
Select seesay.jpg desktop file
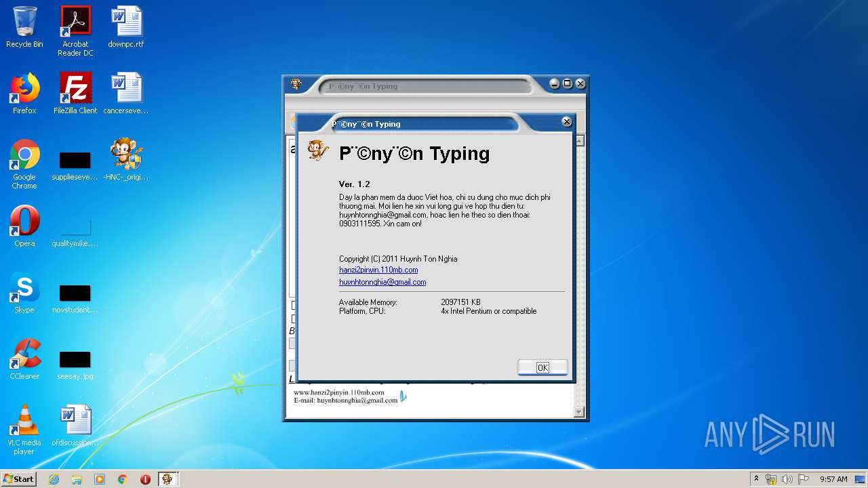[75, 365]
